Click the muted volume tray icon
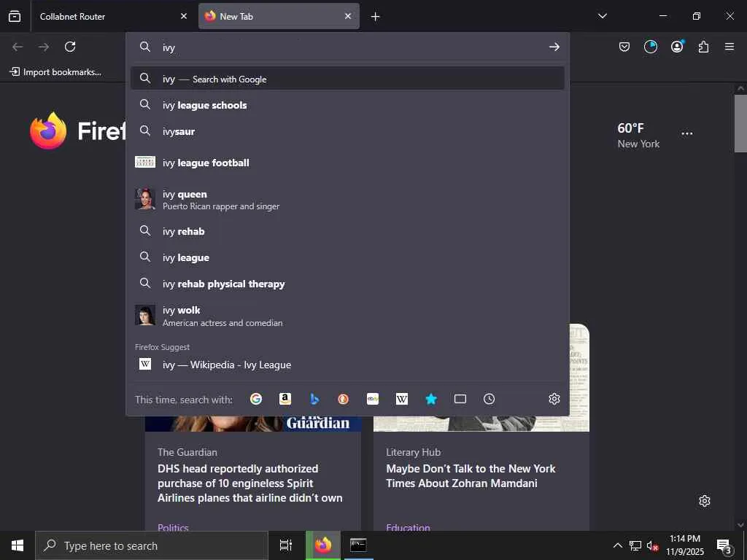The width and height of the screenshot is (747, 560). coord(652,545)
